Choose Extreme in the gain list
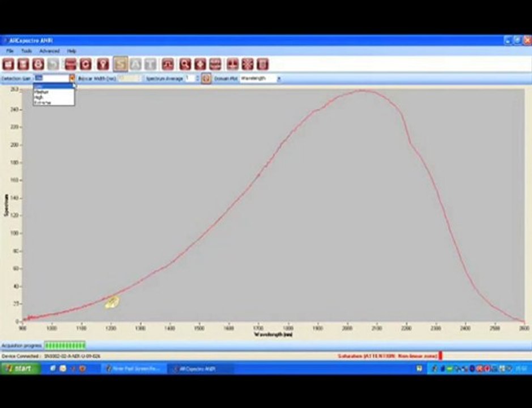 coord(54,103)
